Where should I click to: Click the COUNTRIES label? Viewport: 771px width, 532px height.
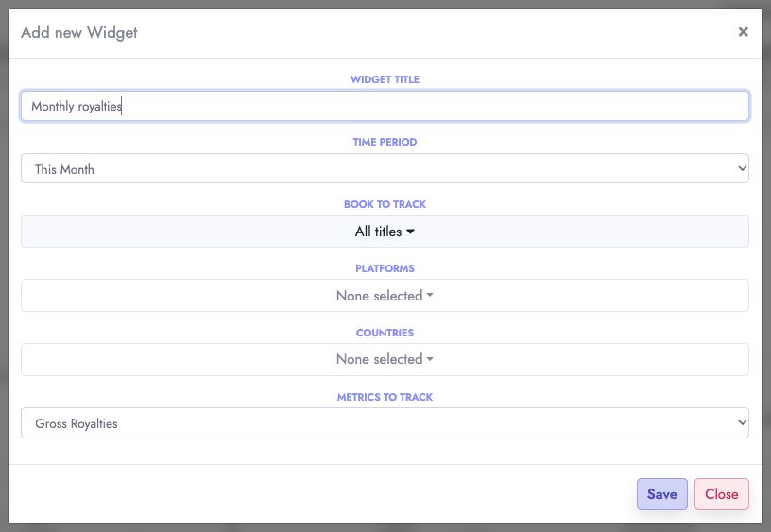tap(385, 333)
